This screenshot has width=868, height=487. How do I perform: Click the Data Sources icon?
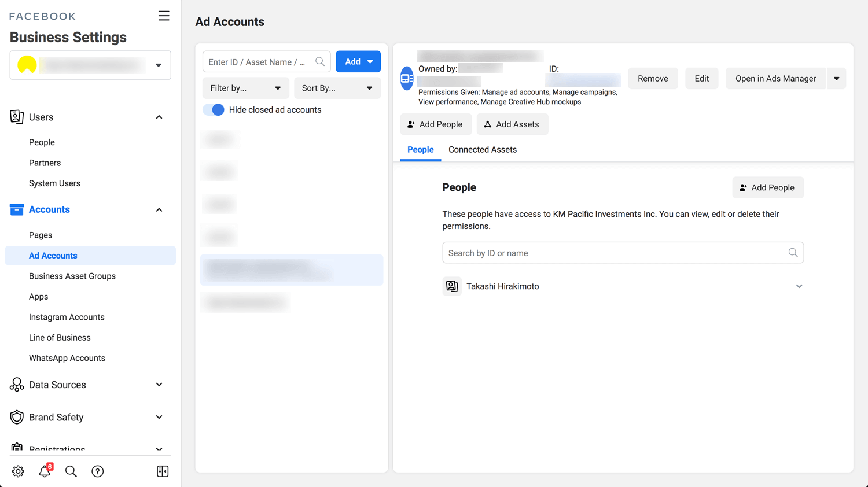17,385
